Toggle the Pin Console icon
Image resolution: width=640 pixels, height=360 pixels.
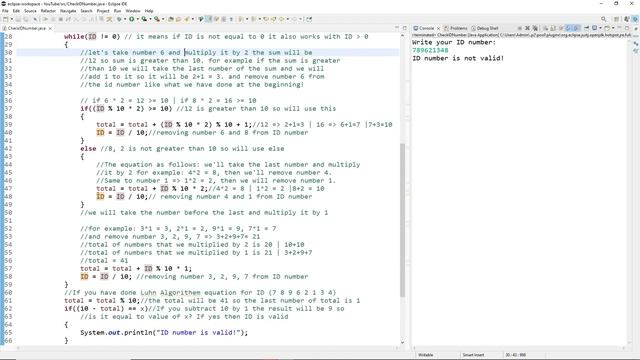587,28
